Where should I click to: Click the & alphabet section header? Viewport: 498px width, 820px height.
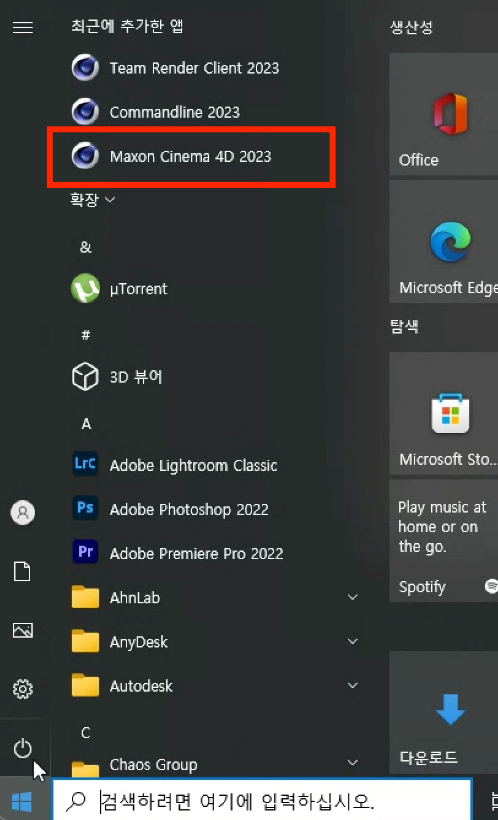pos(86,247)
